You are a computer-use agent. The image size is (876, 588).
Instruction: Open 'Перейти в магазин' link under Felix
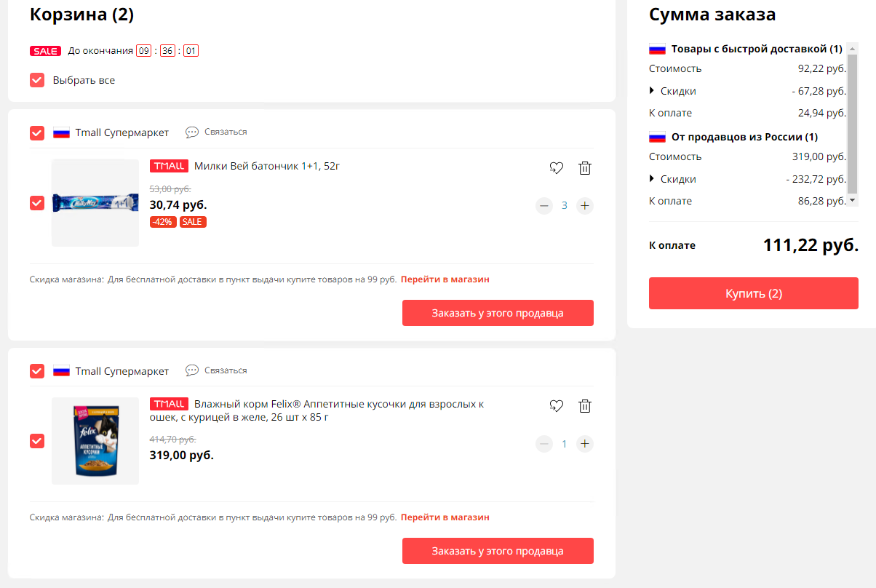click(445, 517)
